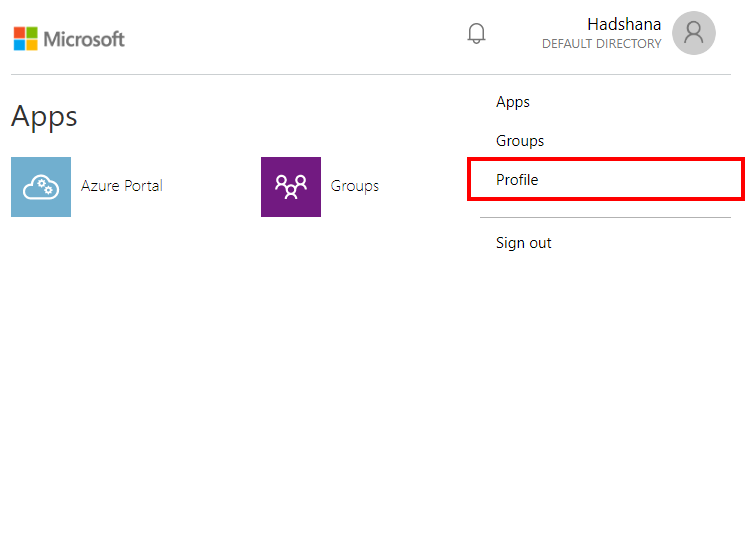This screenshot has height=533, width=752.
Task: Open the purple Groups tile icon
Action: (x=291, y=186)
